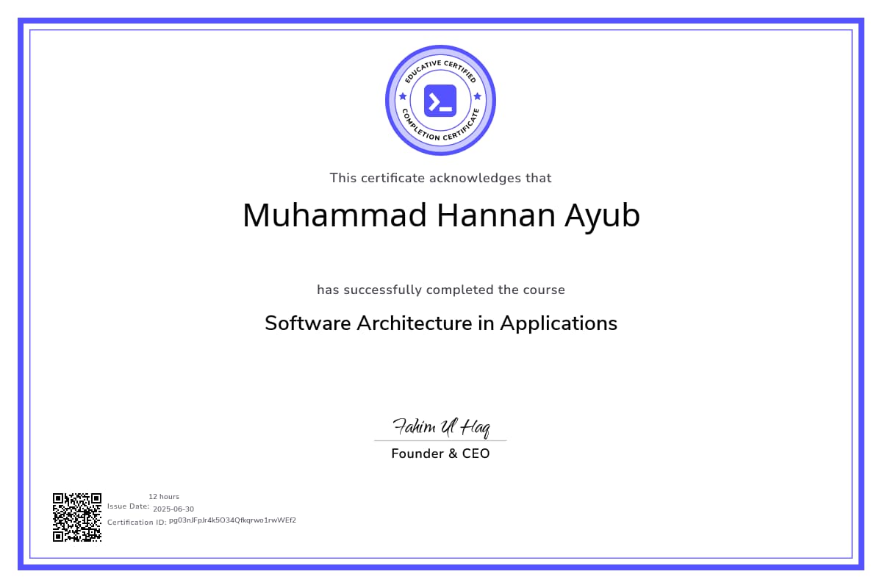Image resolution: width=882 pixels, height=588 pixels.
Task: Click the right star on the badge
Action: click(478, 96)
